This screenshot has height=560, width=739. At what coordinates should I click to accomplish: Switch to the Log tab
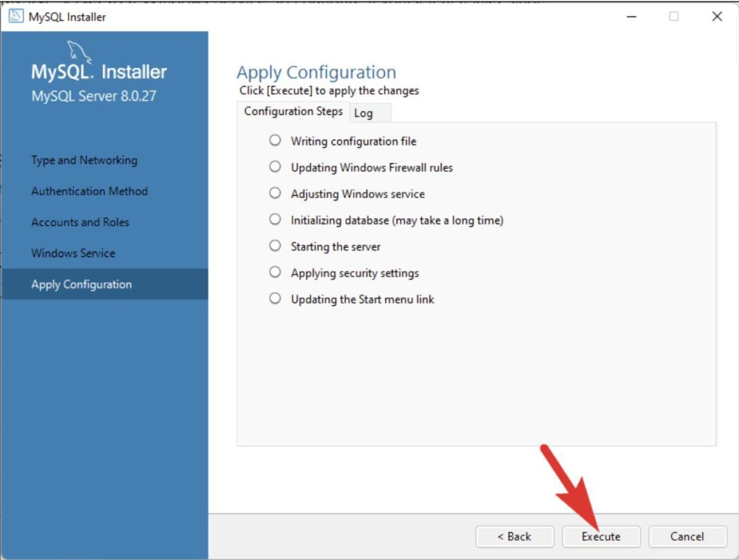click(364, 113)
